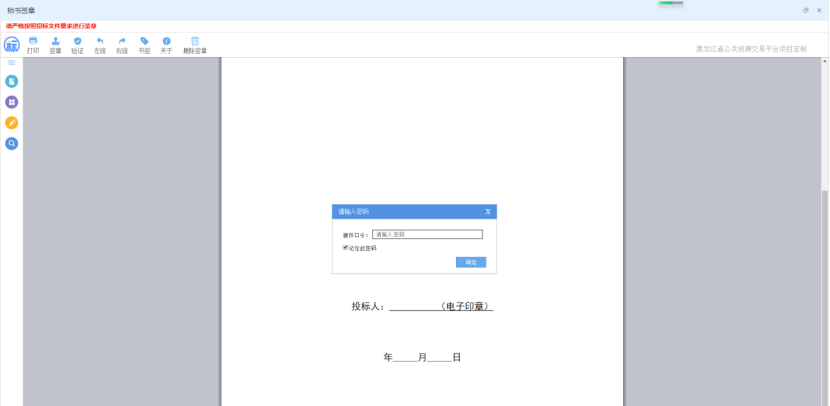Select the orange pencil annotation sidebar icon
Image resolution: width=830 pixels, height=406 pixels.
[12, 123]
